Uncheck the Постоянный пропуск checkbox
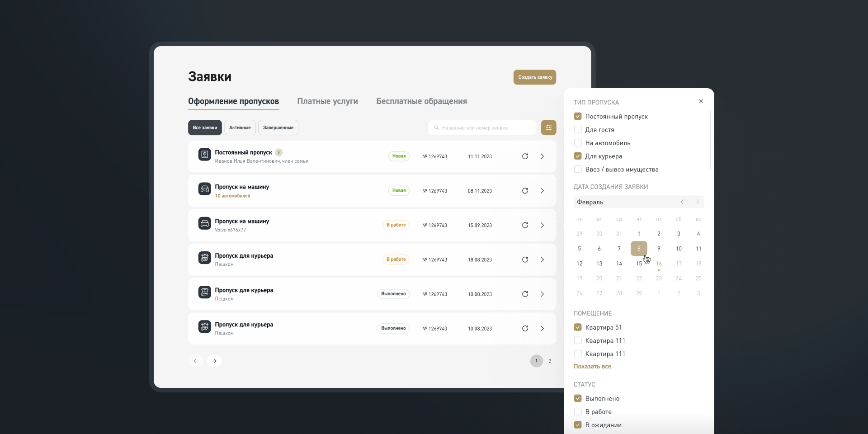Viewport: 868px width, 434px height. [578, 116]
